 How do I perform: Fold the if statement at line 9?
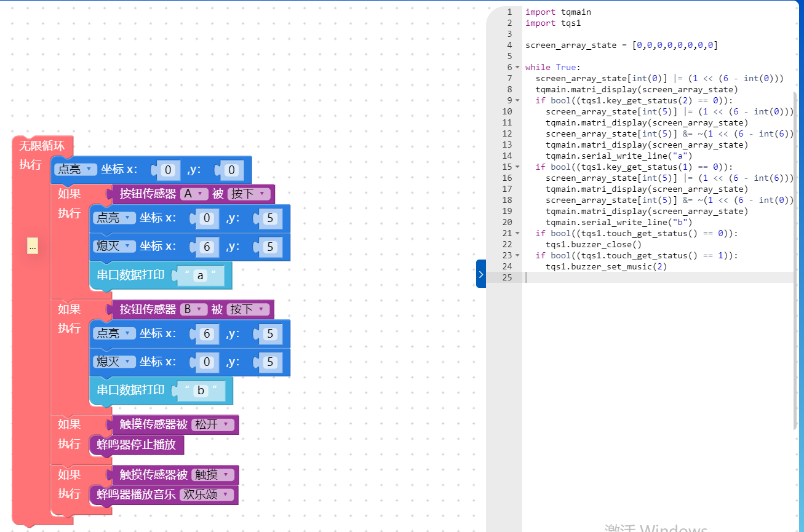point(517,100)
